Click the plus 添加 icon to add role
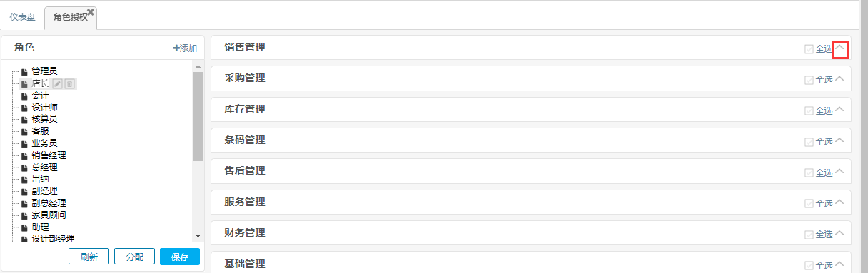 pyautogui.click(x=176, y=48)
